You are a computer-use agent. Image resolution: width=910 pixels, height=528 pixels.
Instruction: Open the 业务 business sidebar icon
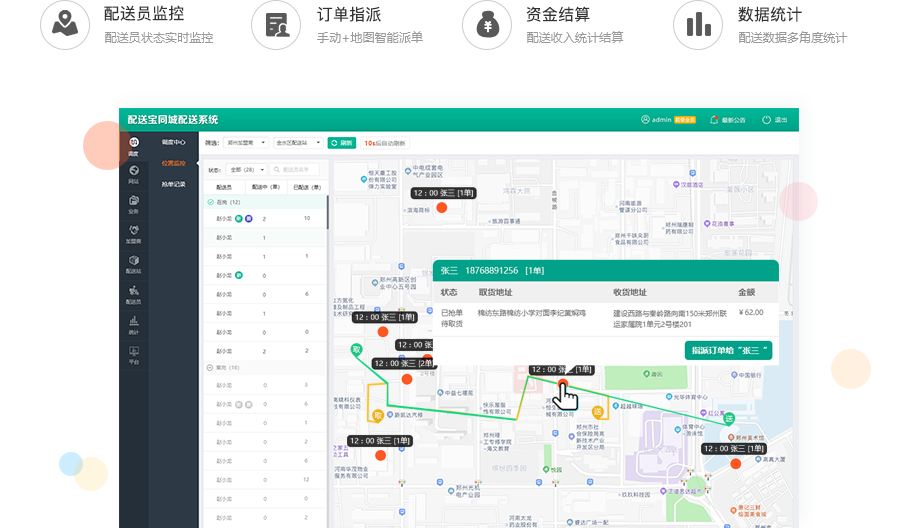[x=134, y=203]
